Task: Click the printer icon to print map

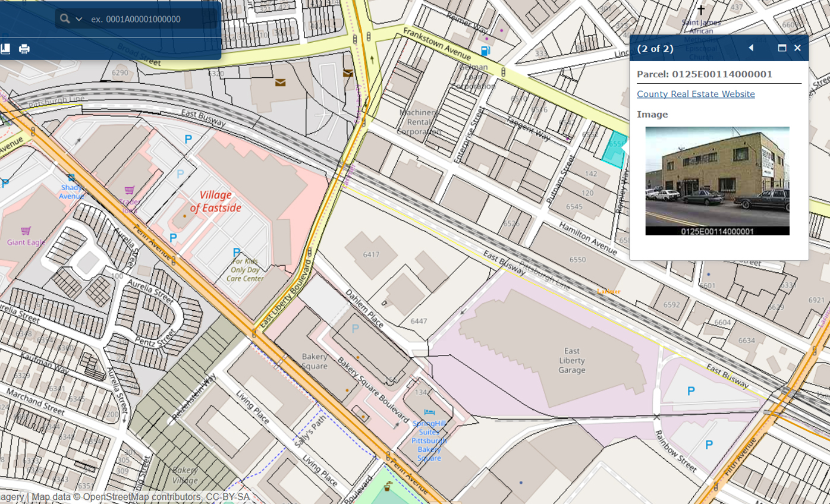Action: pyautogui.click(x=24, y=49)
